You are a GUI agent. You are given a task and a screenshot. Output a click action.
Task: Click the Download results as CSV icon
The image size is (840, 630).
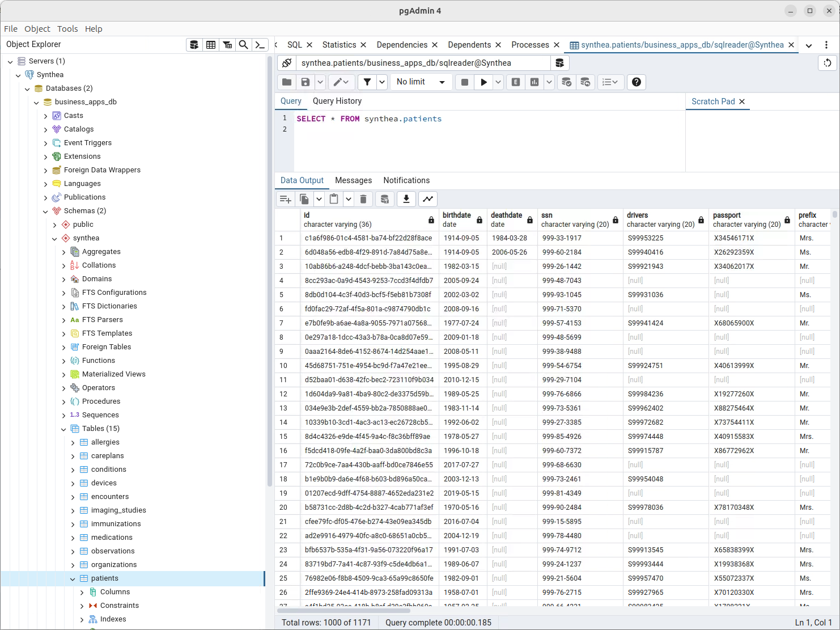406,199
